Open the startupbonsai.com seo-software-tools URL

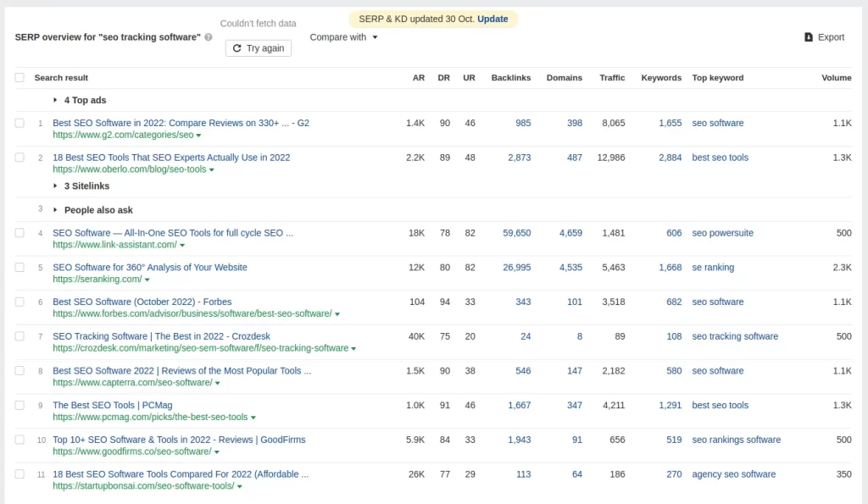(x=144, y=486)
